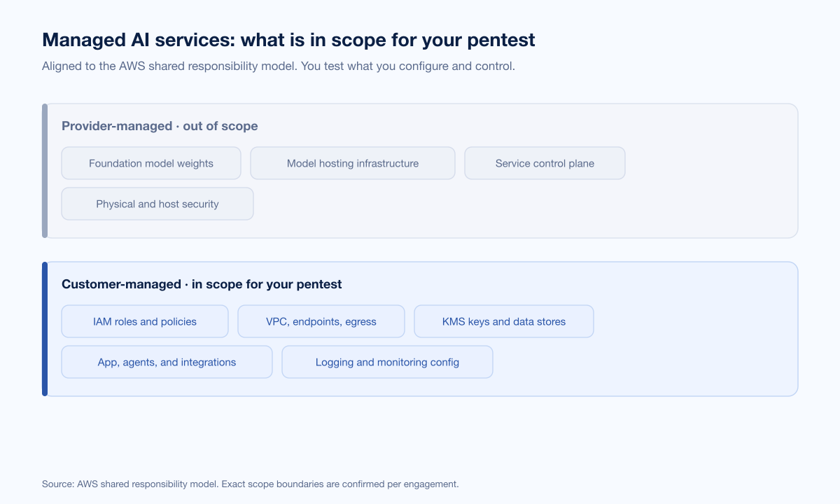Click the Service control plane chip

pyautogui.click(x=545, y=163)
